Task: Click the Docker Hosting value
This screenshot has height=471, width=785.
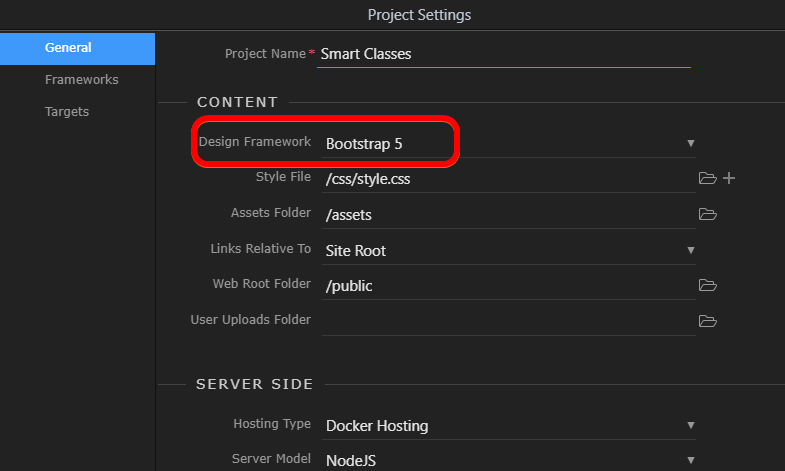Action: [377, 426]
